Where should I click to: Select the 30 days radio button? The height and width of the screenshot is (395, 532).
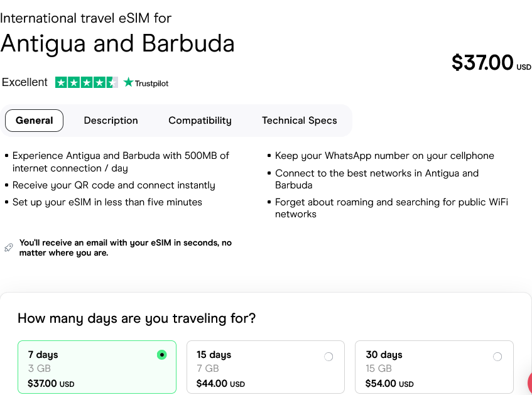pyautogui.click(x=497, y=357)
